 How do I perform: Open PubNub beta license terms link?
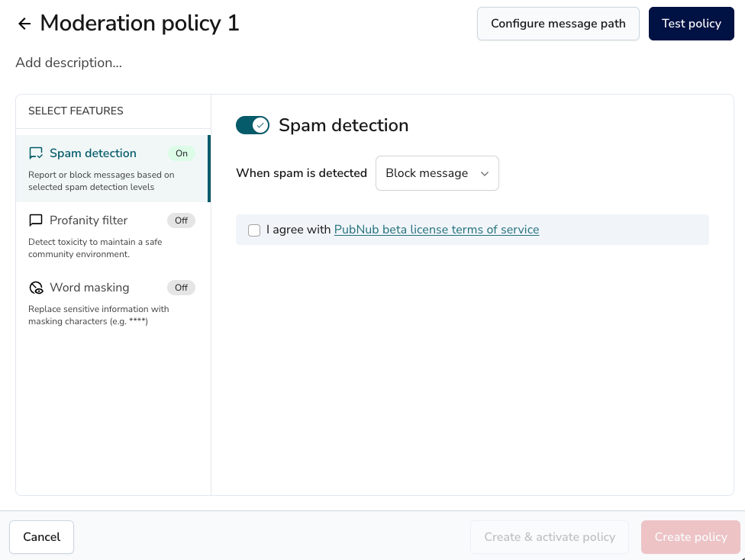click(x=437, y=230)
